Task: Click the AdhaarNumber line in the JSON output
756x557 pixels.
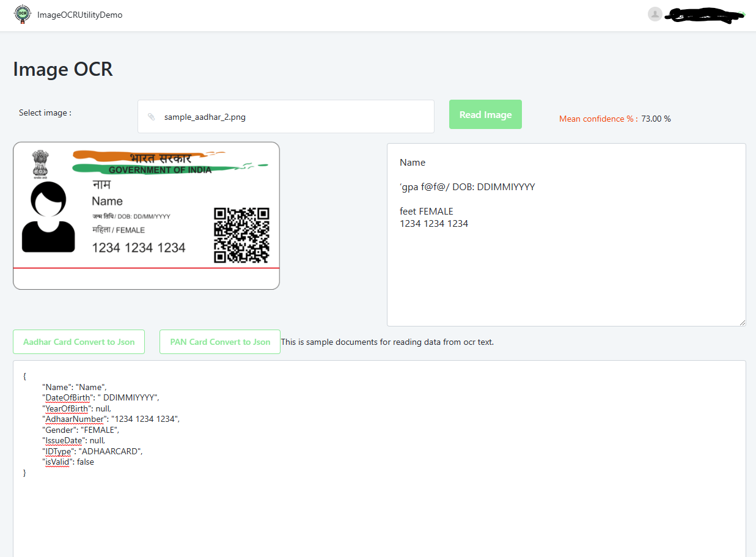Action: pyautogui.click(x=110, y=419)
